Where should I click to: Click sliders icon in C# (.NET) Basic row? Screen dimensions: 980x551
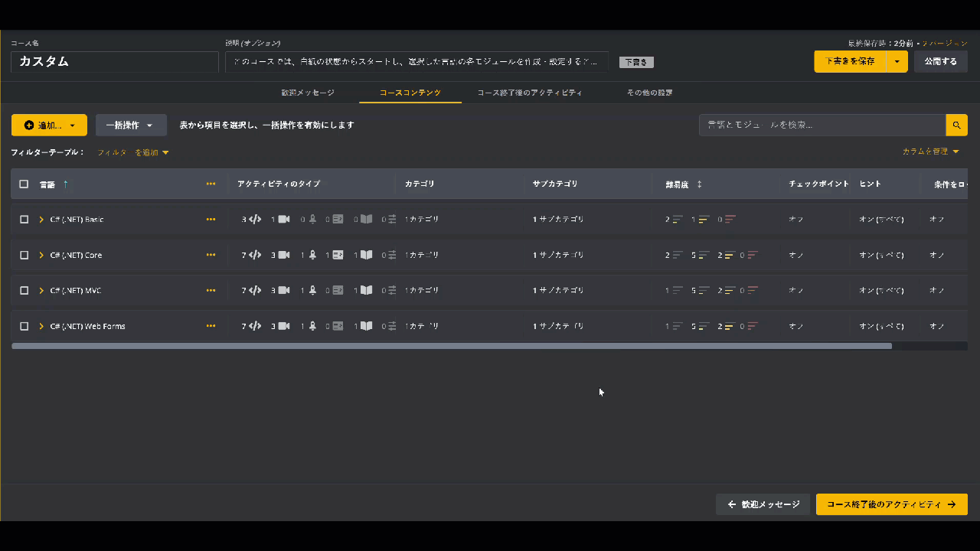click(x=392, y=220)
